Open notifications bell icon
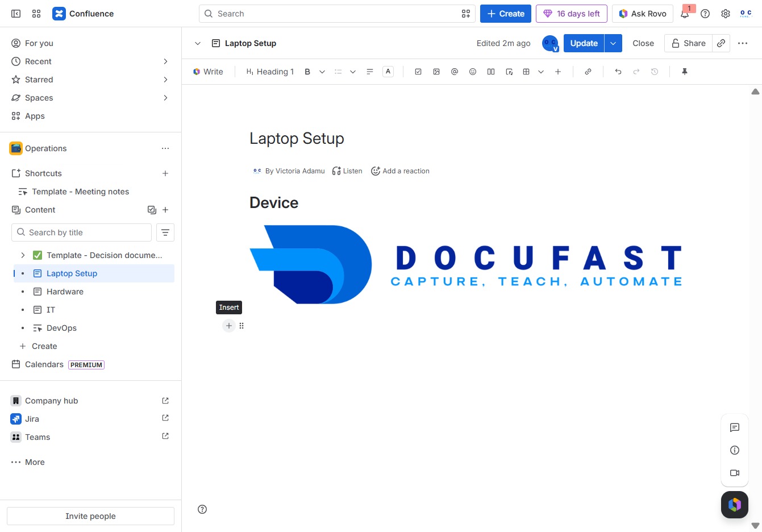This screenshot has height=532, width=762. pyautogui.click(x=685, y=14)
